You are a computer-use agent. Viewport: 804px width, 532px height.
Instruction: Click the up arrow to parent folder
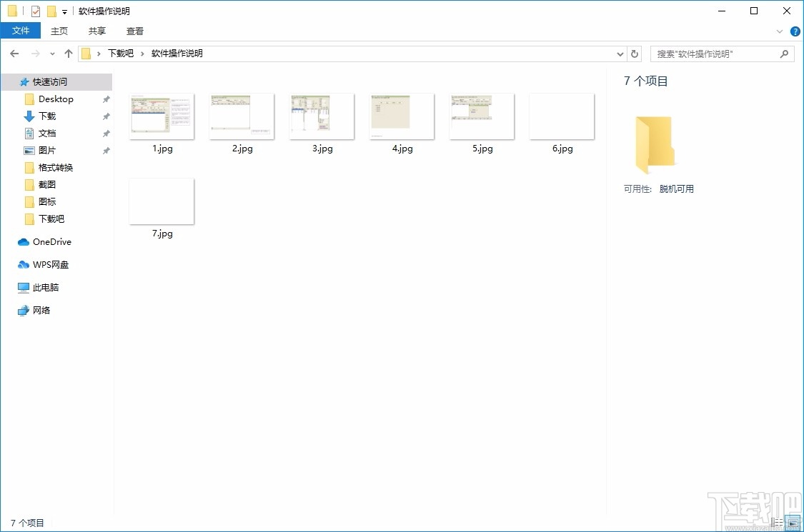pyautogui.click(x=68, y=53)
